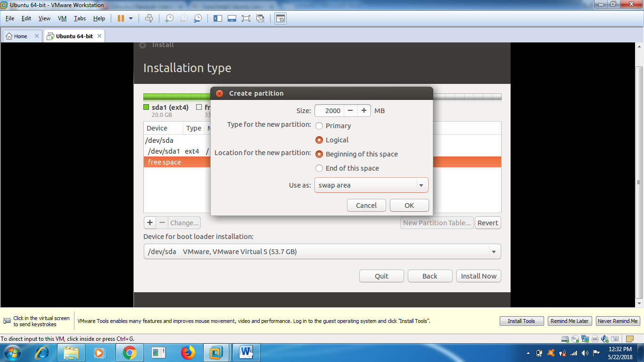The height and width of the screenshot is (362, 644).
Task: Click the hard disk status icon
Action: coord(565,338)
